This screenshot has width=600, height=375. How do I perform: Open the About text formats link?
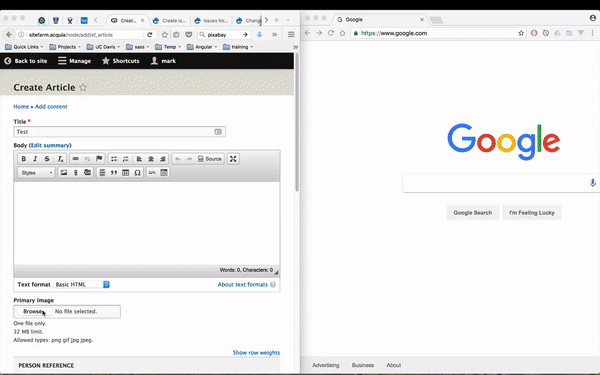(x=243, y=284)
